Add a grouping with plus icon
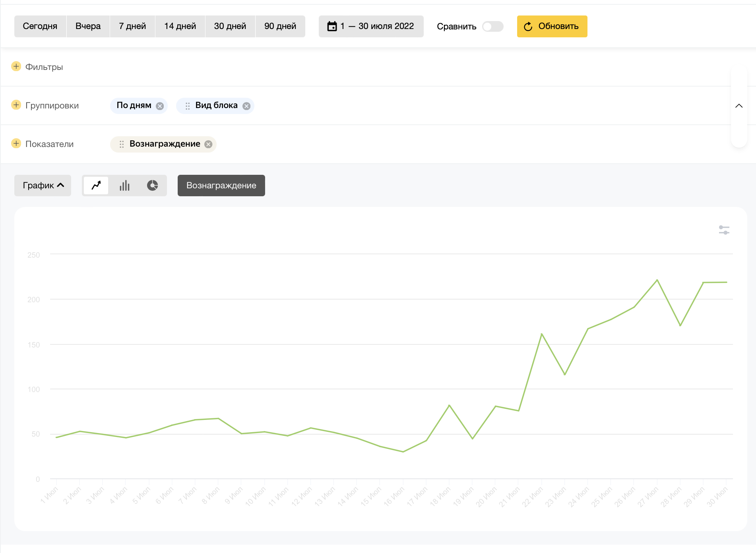This screenshot has height=553, width=756. 16,105
